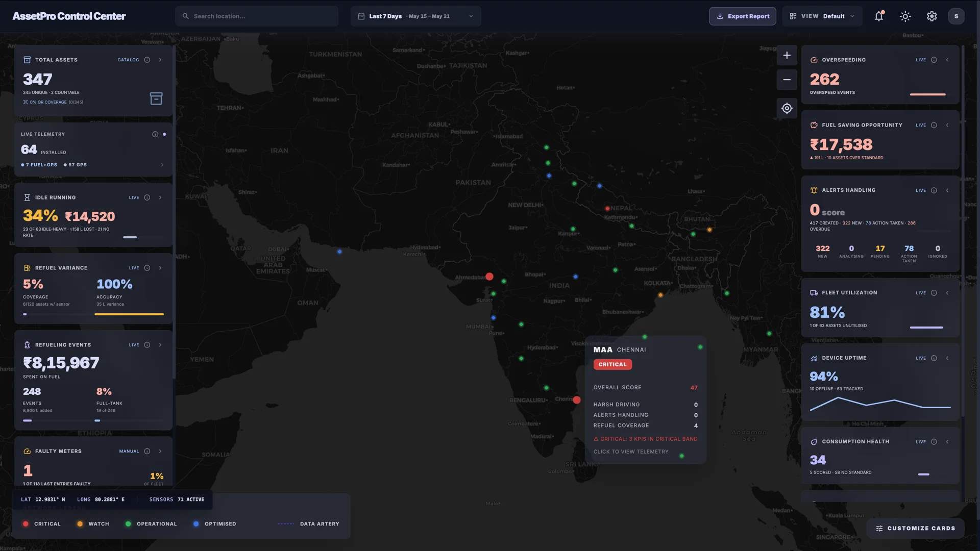Open settings gear in header
Image resolution: width=980 pixels, height=551 pixels.
point(932,16)
